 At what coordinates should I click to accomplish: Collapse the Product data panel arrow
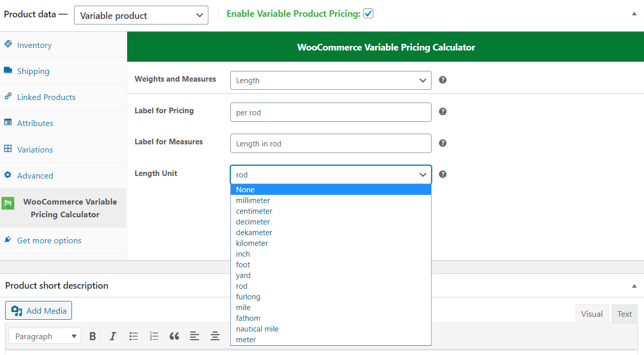634,14
